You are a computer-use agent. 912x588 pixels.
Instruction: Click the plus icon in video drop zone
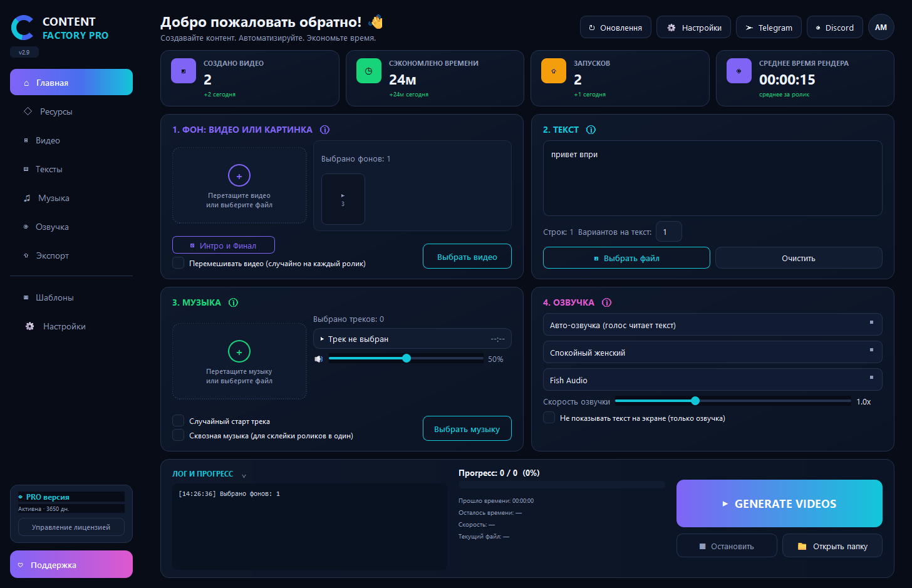point(239,176)
